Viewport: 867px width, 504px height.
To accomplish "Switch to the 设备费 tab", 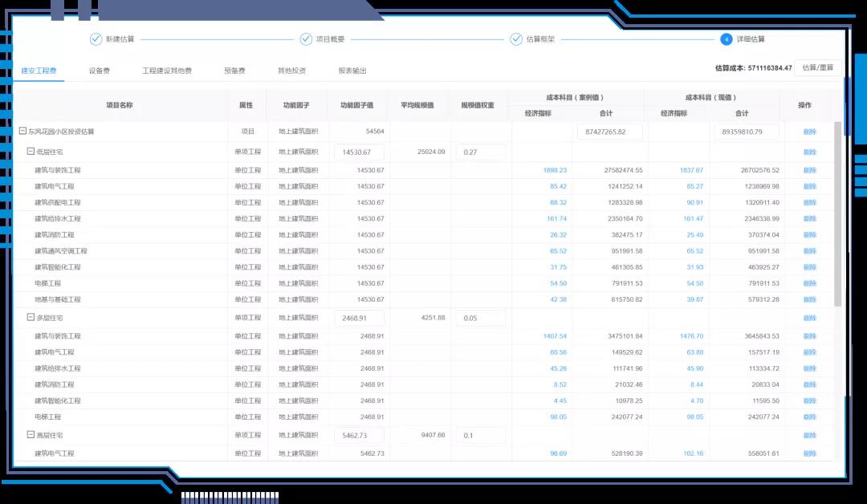I will point(100,71).
